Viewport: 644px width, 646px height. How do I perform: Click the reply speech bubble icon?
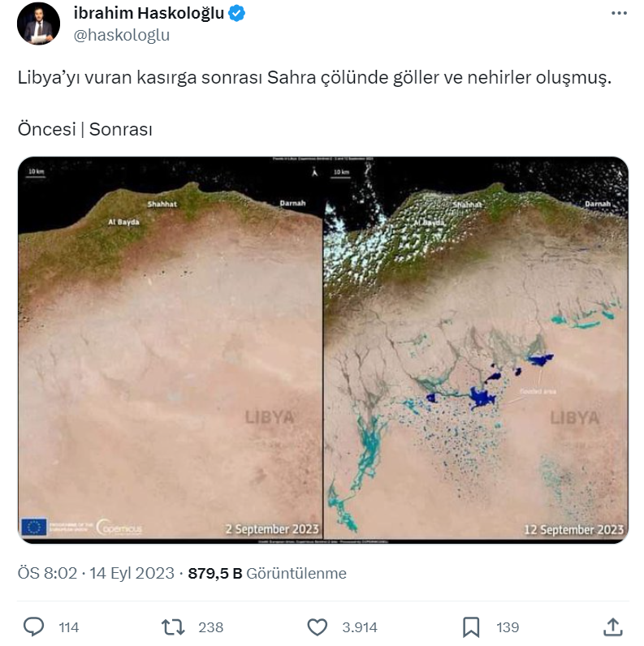(x=33, y=627)
